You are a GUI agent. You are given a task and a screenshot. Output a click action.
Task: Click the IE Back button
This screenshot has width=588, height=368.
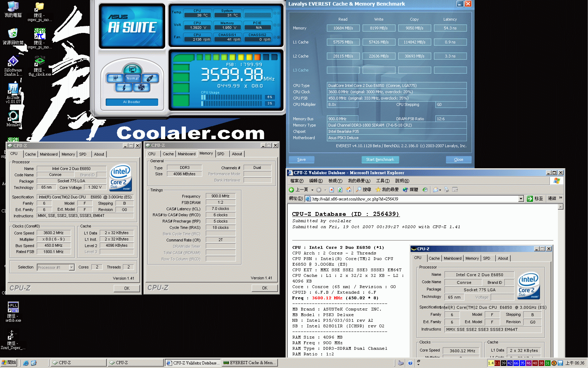coord(299,190)
